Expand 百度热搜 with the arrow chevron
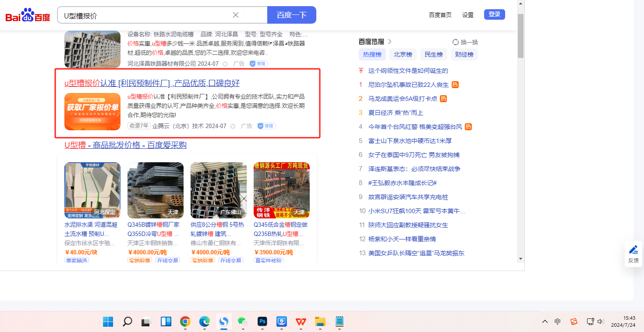 click(x=390, y=42)
